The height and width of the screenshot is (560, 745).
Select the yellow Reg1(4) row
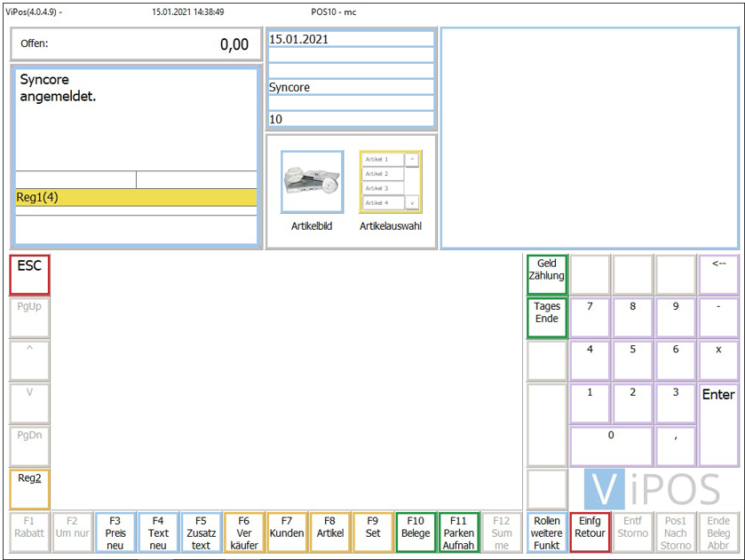[136, 197]
